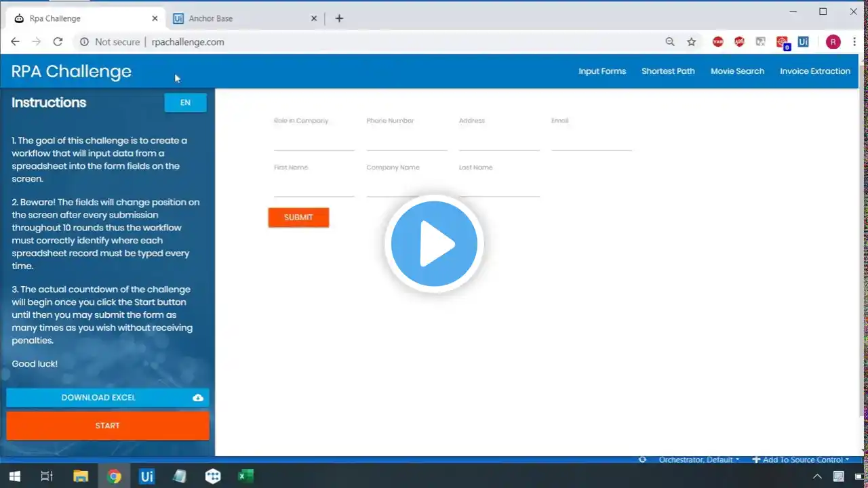Show hidden system tray icons chevron
Viewport: 868px width, 488px height.
point(818,476)
